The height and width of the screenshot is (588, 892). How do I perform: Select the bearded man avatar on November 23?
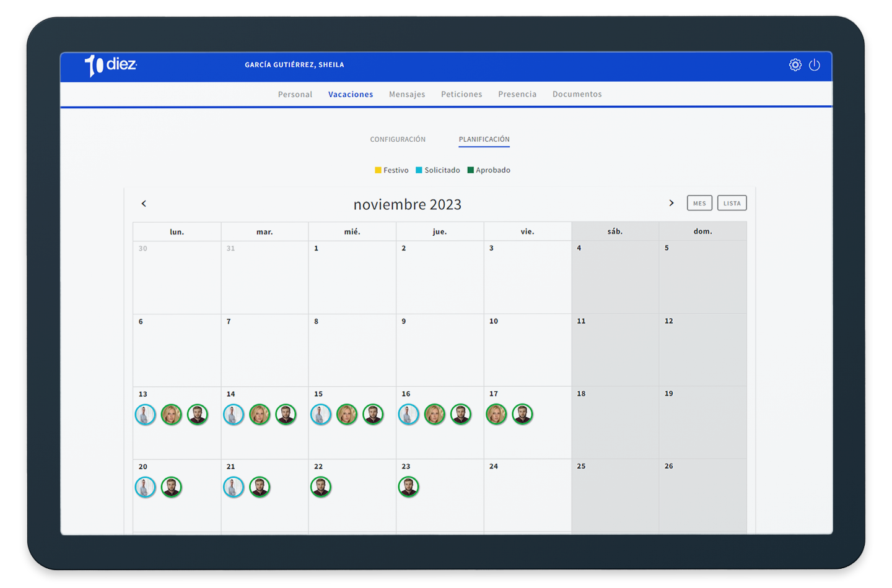click(409, 487)
